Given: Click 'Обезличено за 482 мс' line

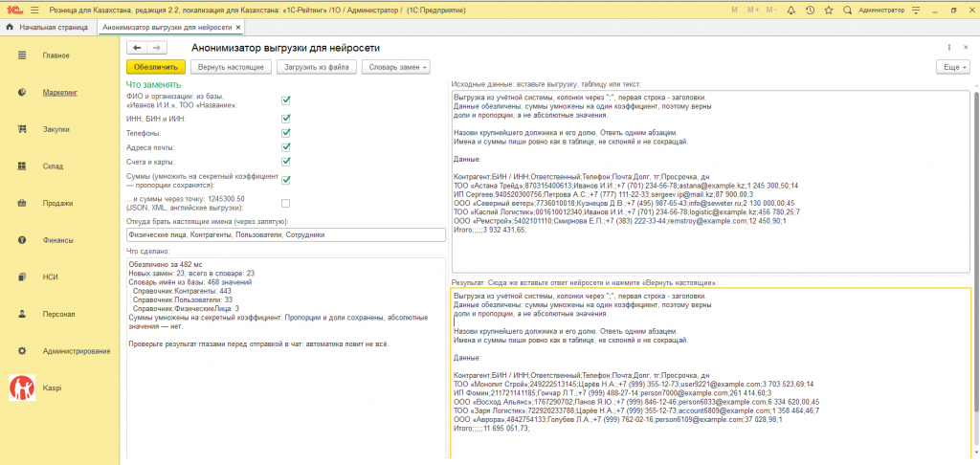Looking at the screenshot, I should [165, 265].
